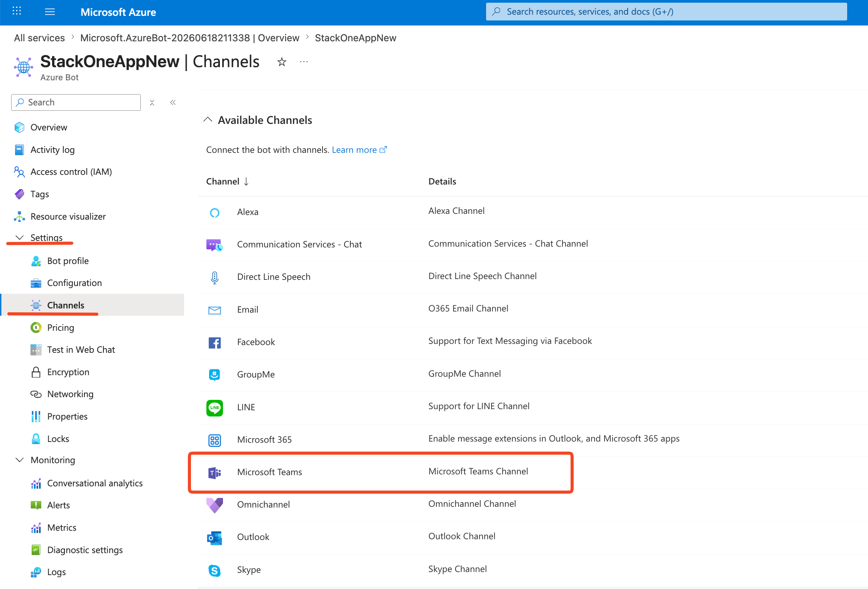Open Overview in the sidebar
868x589 pixels.
tap(49, 127)
